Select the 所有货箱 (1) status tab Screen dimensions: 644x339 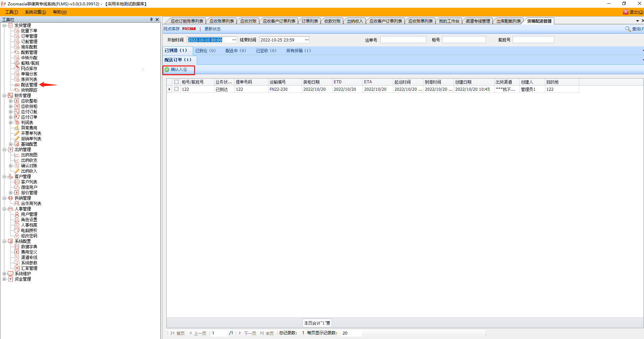coord(298,51)
